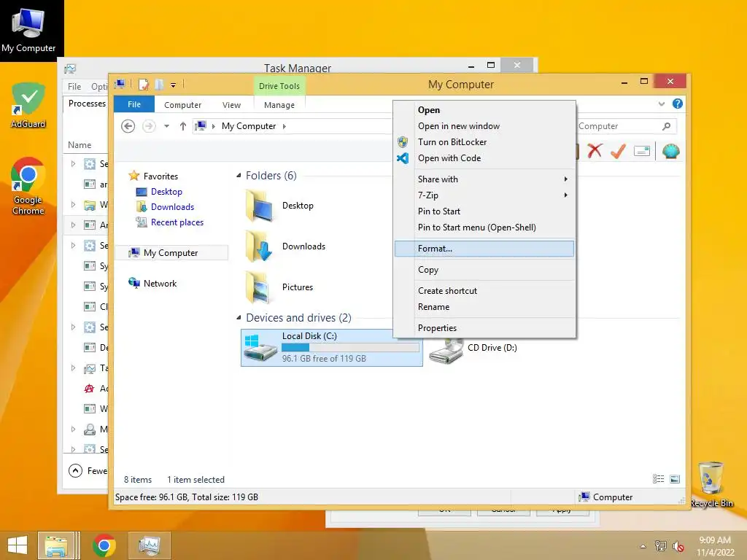Viewport: 747px width, 560px height.
Task: Choose Pin to Start menu (Open-Shell)
Action: click(x=484, y=227)
